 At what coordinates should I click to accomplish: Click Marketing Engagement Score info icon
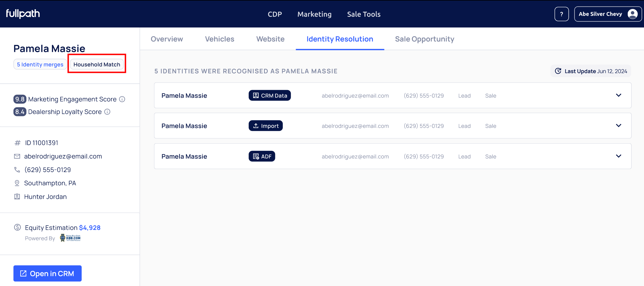(122, 99)
